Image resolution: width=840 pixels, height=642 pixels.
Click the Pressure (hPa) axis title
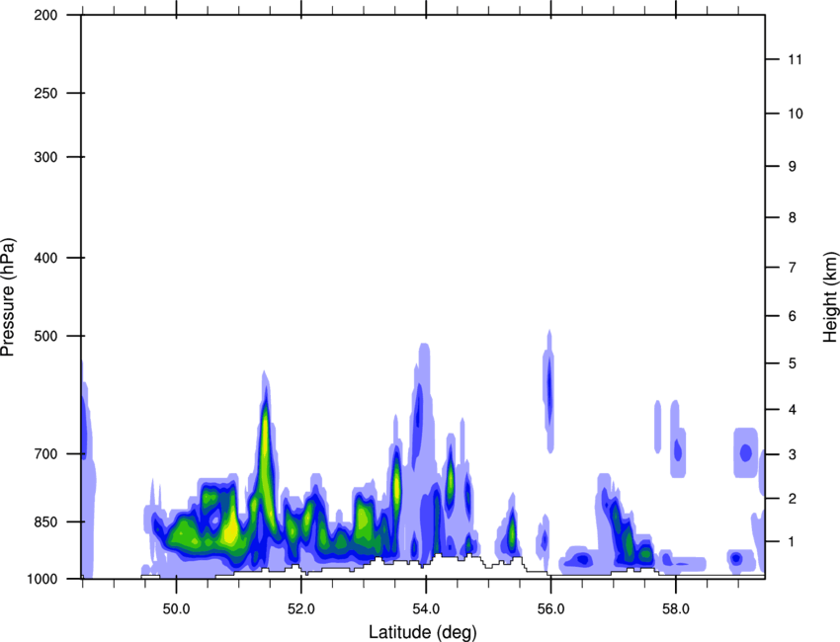click(x=8, y=297)
